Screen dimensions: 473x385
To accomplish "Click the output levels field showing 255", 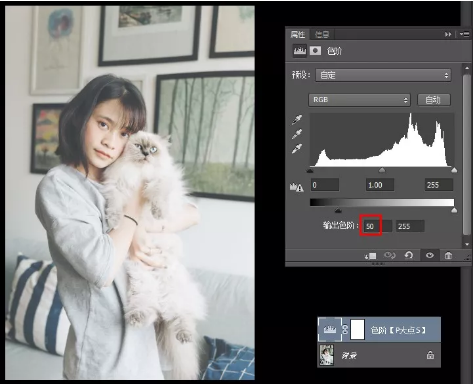I will [410, 226].
